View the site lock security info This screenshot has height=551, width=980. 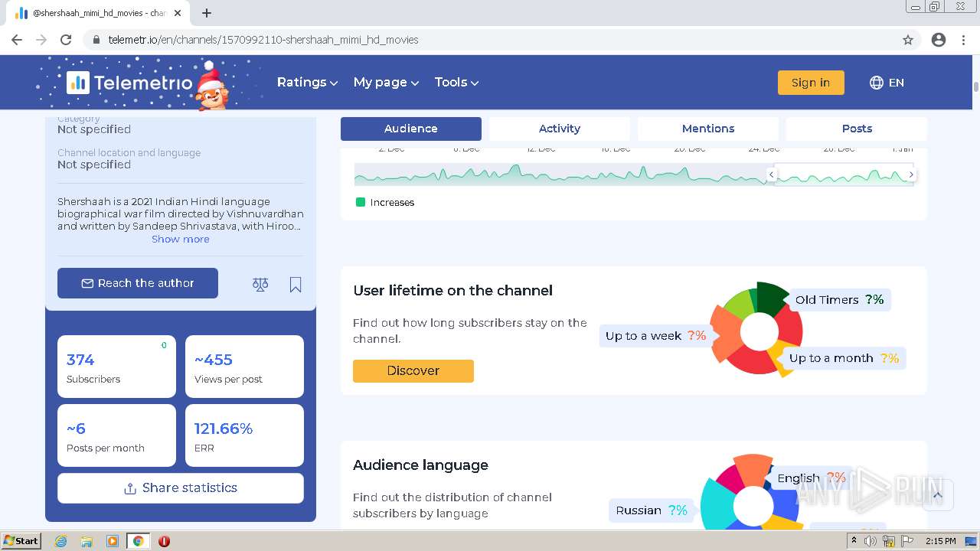tap(96, 40)
